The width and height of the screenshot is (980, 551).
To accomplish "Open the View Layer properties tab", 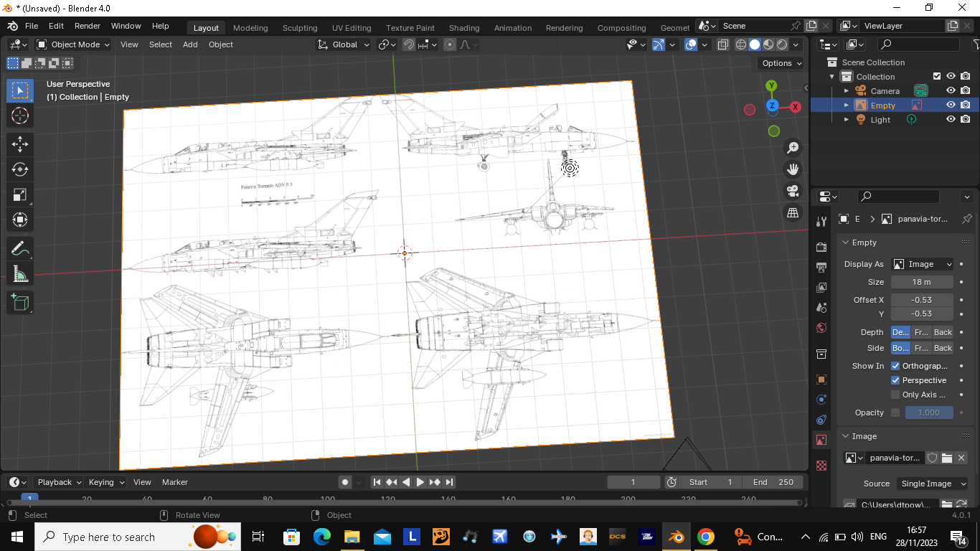I will point(821,287).
